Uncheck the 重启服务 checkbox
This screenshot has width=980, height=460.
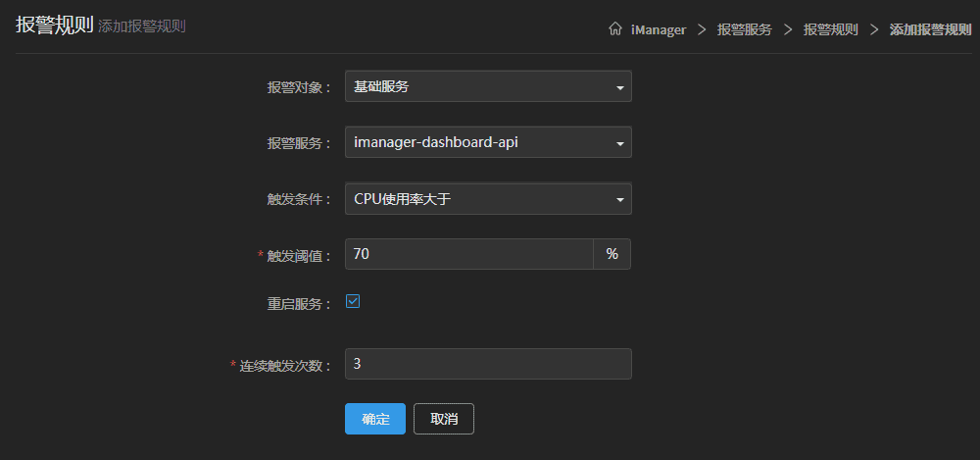coord(353,301)
